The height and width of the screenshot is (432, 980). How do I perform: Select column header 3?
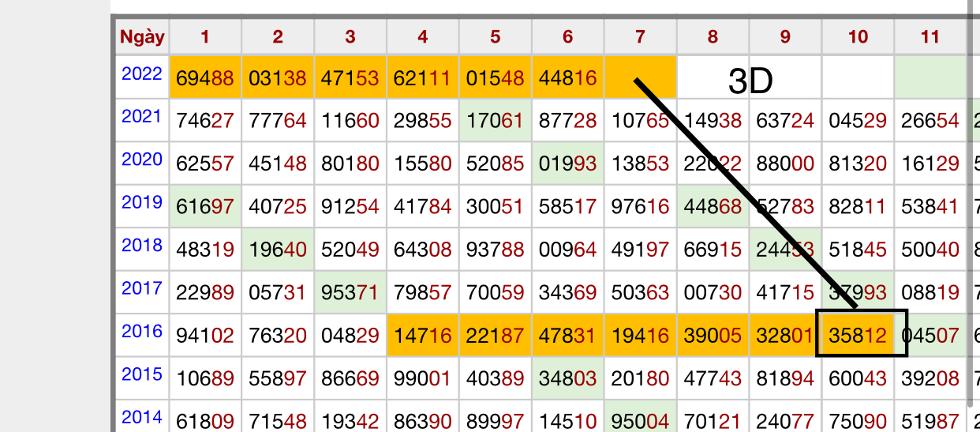(350, 36)
